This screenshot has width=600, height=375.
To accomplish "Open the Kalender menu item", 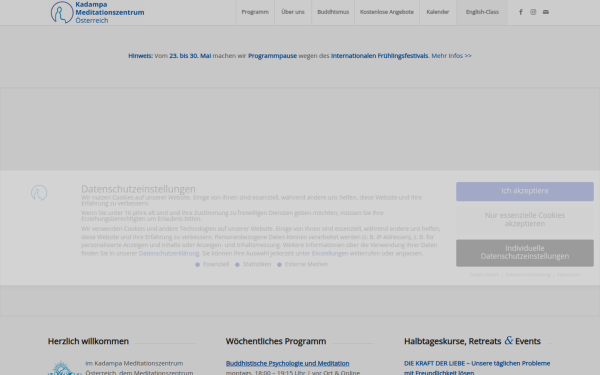I will [438, 12].
